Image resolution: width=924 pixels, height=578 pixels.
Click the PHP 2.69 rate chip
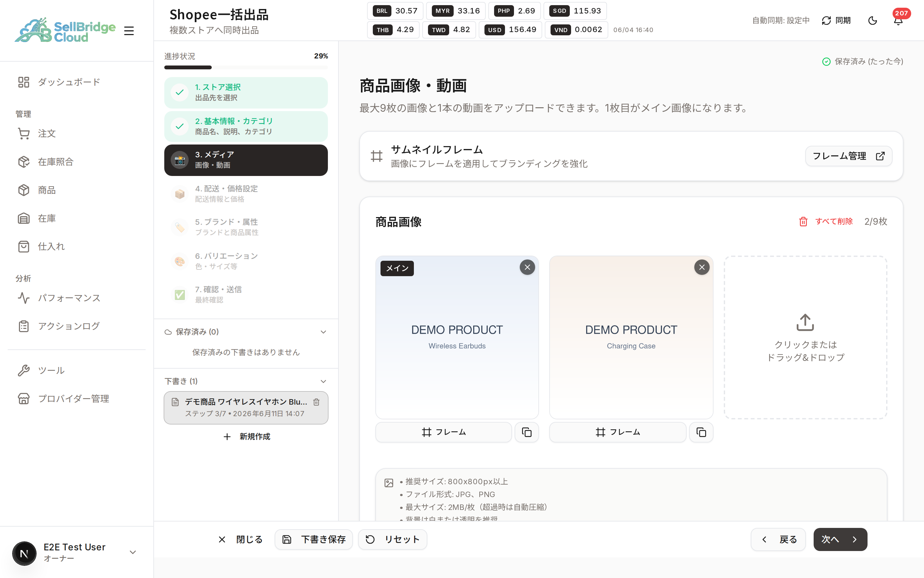click(x=515, y=11)
